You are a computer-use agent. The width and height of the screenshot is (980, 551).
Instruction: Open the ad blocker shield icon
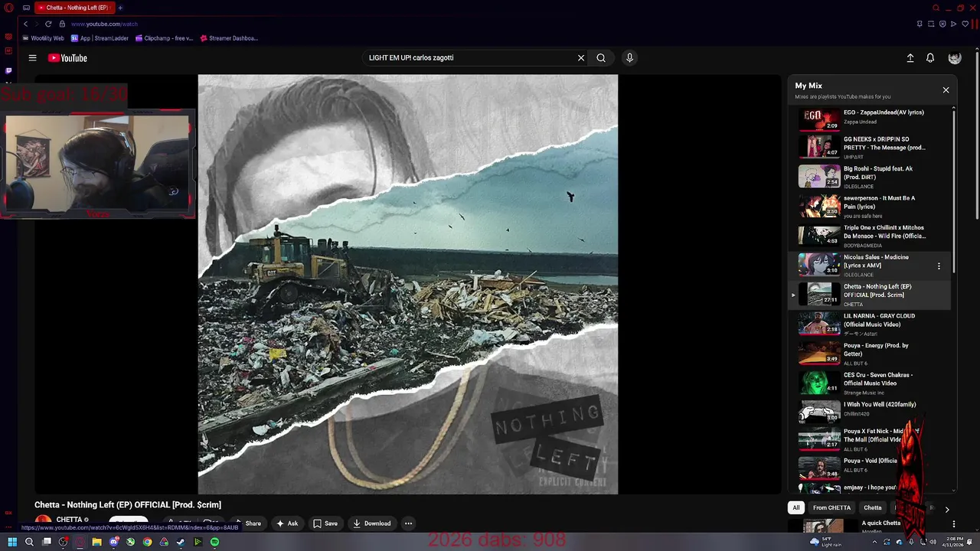point(942,24)
